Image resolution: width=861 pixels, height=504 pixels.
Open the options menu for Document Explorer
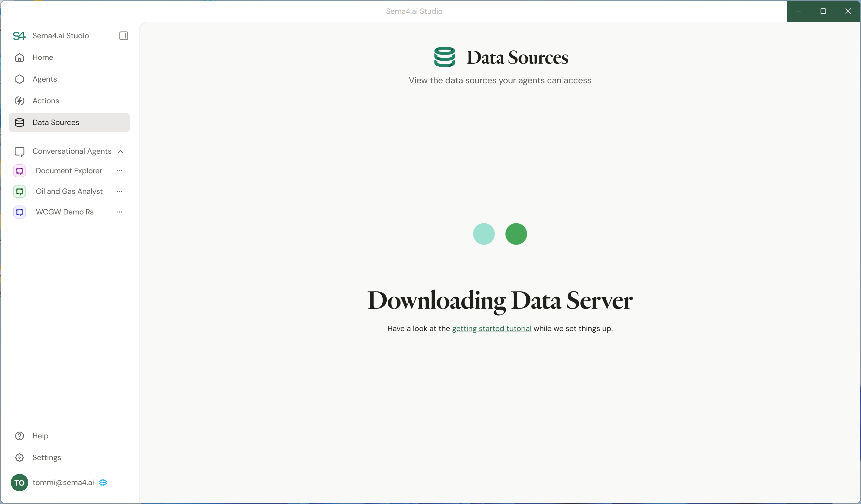(x=119, y=171)
